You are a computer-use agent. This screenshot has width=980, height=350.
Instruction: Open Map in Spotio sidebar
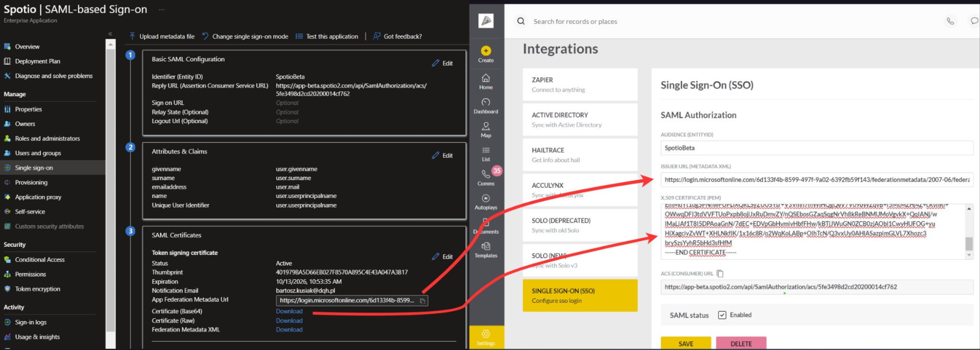(x=486, y=130)
